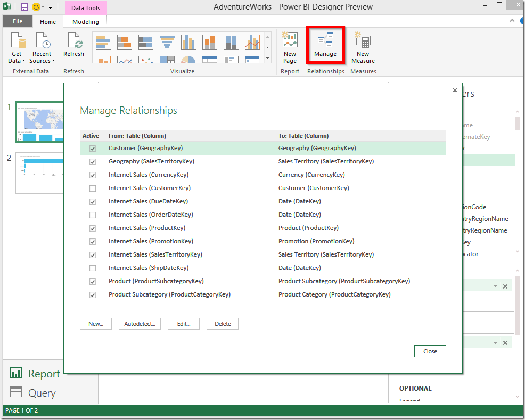
Task: Click the Save icon in title bar
Action: (x=24, y=7)
